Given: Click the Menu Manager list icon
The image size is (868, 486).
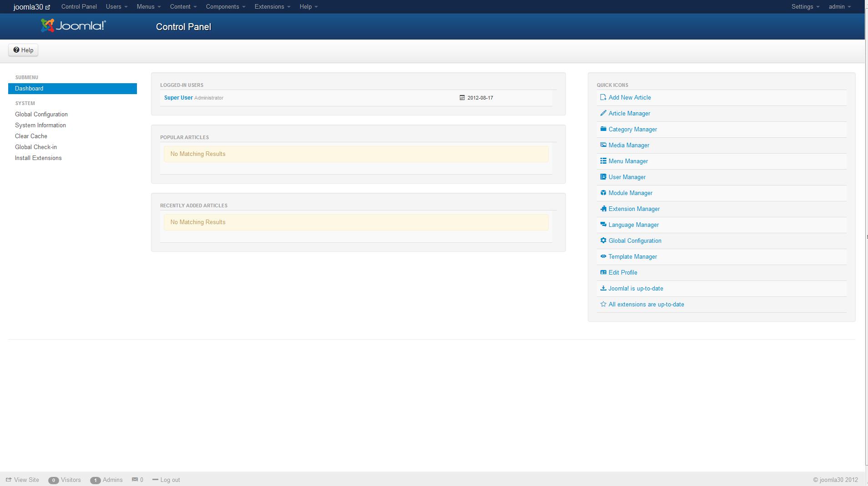Looking at the screenshot, I should [603, 161].
